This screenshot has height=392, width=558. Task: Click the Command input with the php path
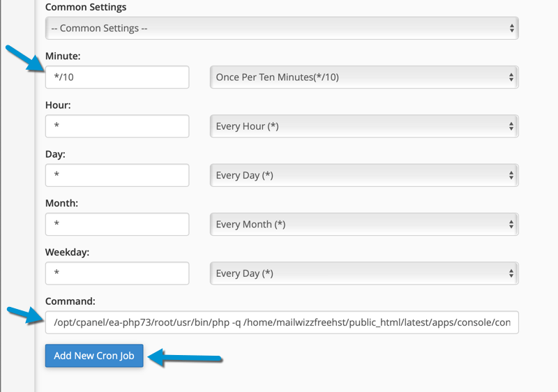pyautogui.click(x=282, y=323)
